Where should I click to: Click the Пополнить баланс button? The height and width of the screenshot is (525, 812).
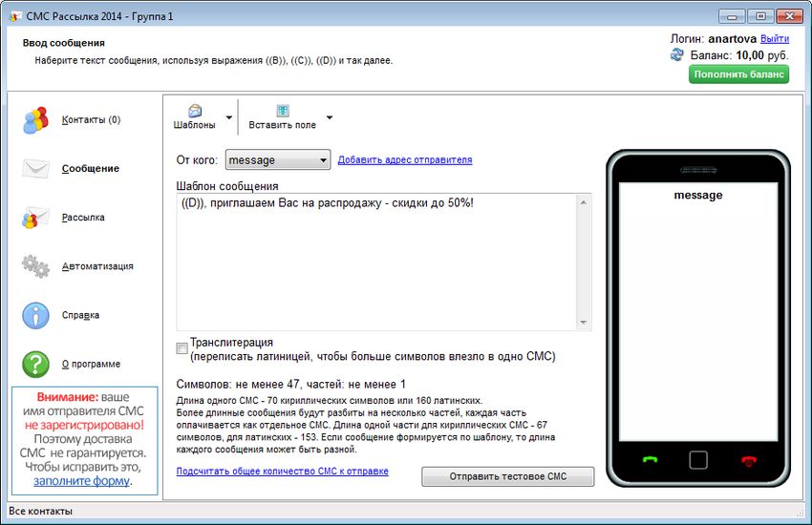(x=739, y=74)
